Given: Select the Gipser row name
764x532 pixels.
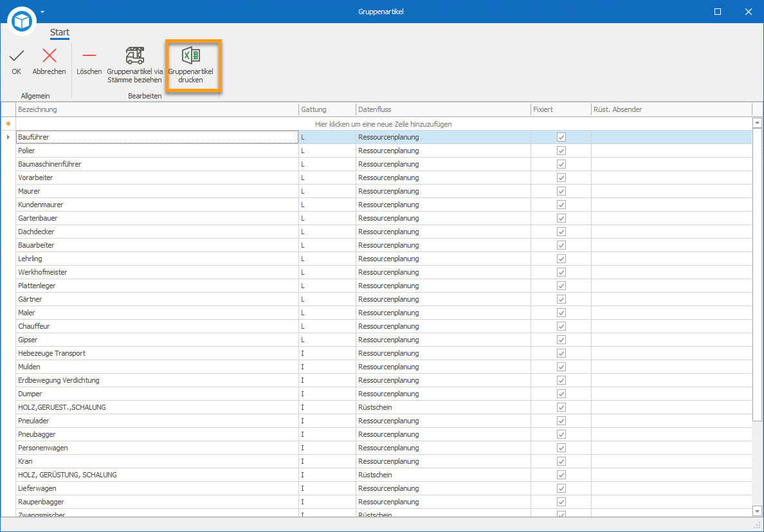Looking at the screenshot, I should (x=28, y=340).
